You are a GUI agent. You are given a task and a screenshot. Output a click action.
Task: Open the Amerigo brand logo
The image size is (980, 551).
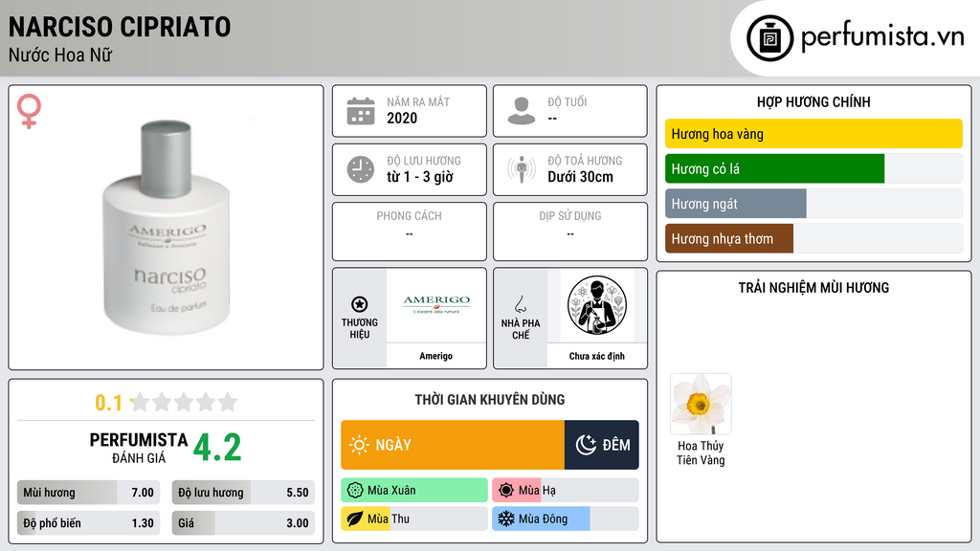coord(436,305)
